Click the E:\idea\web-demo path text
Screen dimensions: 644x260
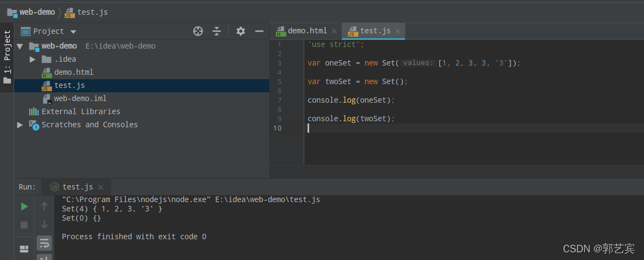(120, 46)
